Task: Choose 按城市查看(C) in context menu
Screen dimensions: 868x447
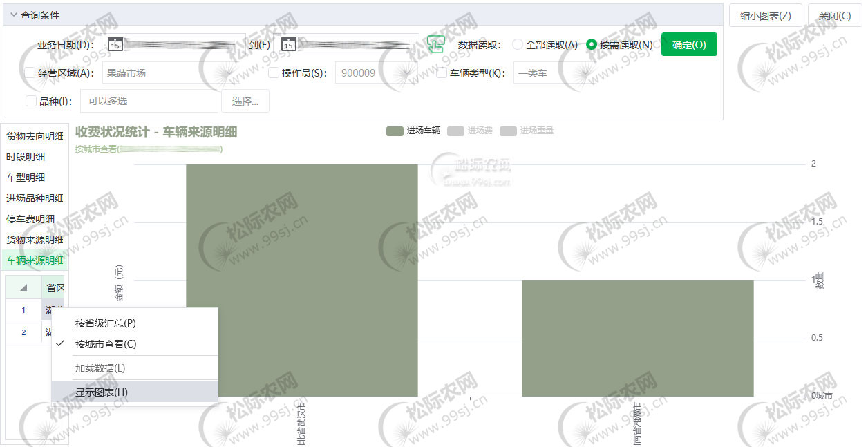Action: (135, 343)
